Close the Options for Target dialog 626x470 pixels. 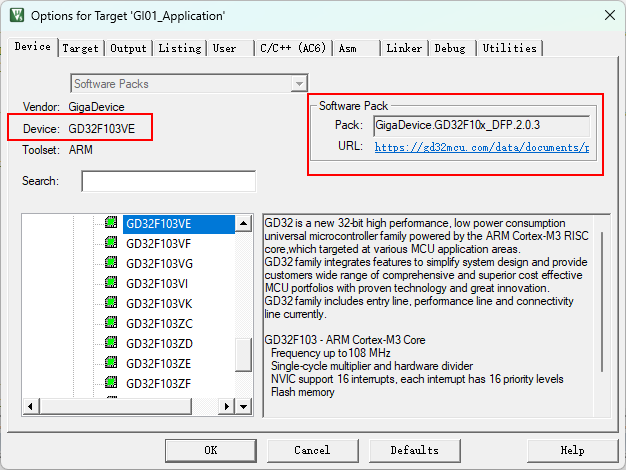click(610, 16)
